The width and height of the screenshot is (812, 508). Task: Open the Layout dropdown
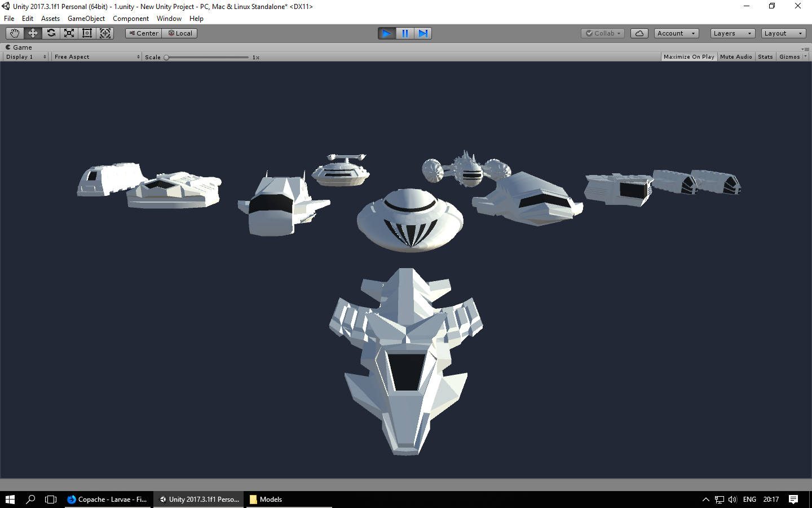pos(783,33)
